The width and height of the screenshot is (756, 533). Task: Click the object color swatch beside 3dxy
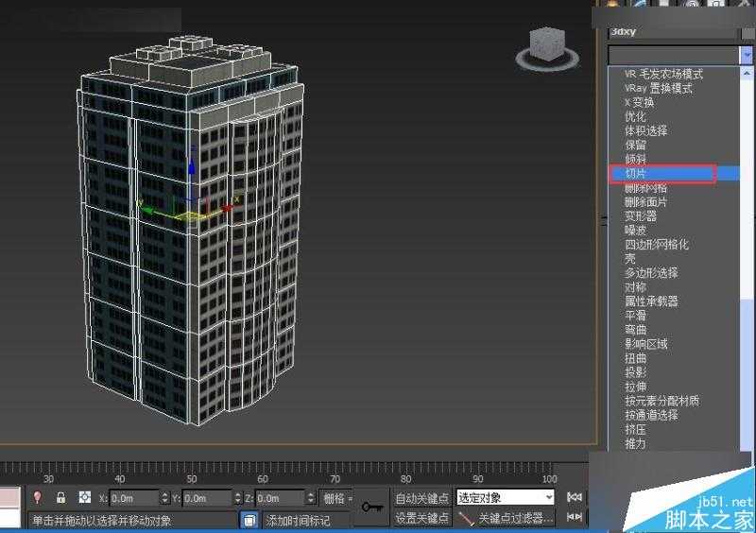[x=747, y=33]
